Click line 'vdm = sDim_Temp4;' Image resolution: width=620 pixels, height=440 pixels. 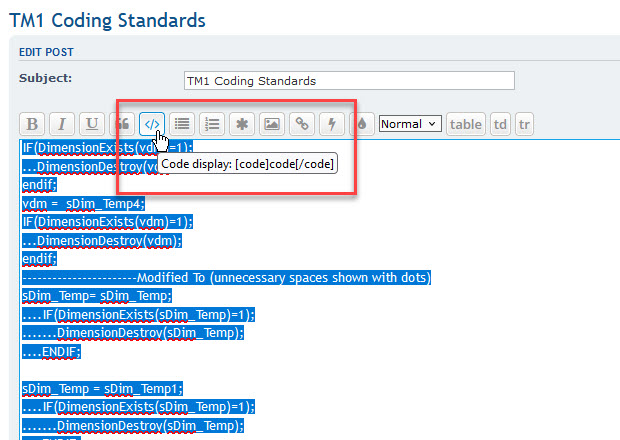[x=83, y=204]
